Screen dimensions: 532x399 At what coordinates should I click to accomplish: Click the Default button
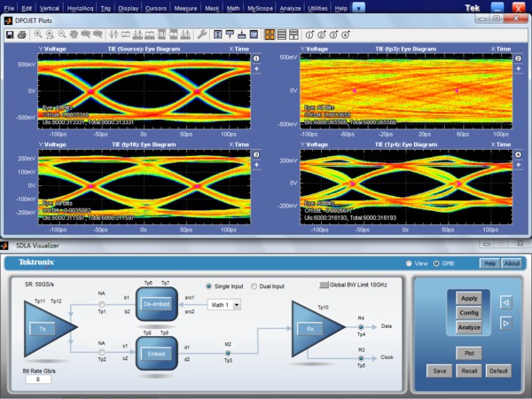[498, 371]
